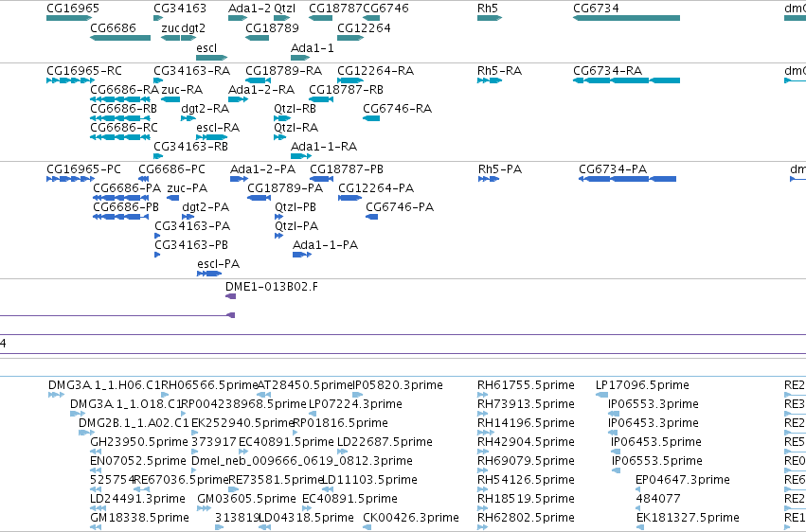Click the dgt2 gene label

[193, 28]
